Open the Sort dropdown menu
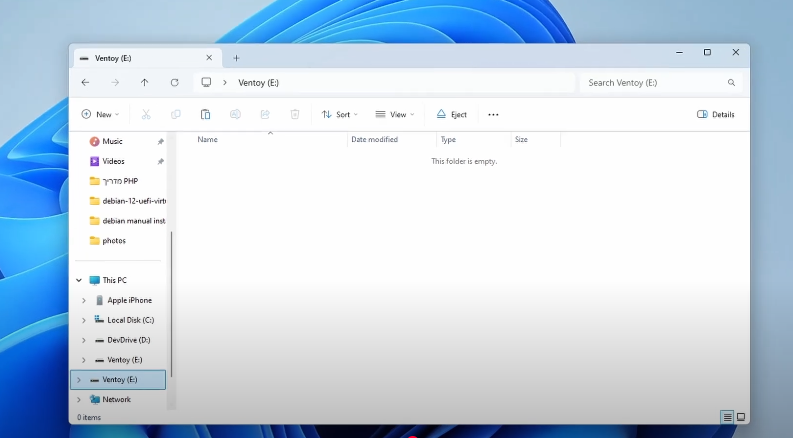Viewport: 793px width, 438px height. [340, 114]
